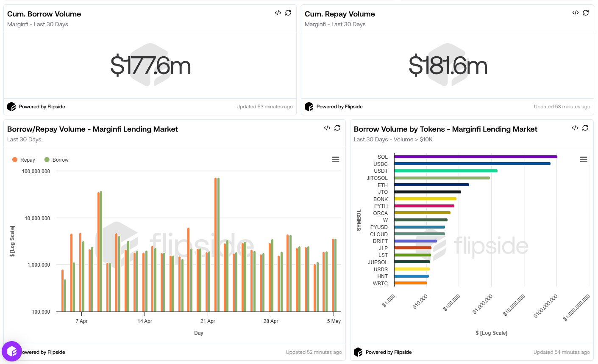This screenshot has height=364, width=598.
Task: Open Borrow/Repay chart hamburger context menu
Action: tap(336, 160)
